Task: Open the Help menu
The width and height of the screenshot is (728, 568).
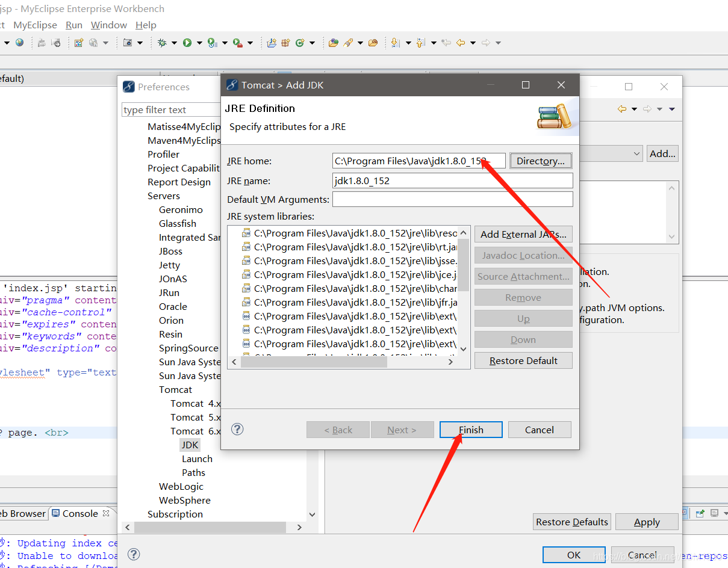Action: click(x=146, y=25)
